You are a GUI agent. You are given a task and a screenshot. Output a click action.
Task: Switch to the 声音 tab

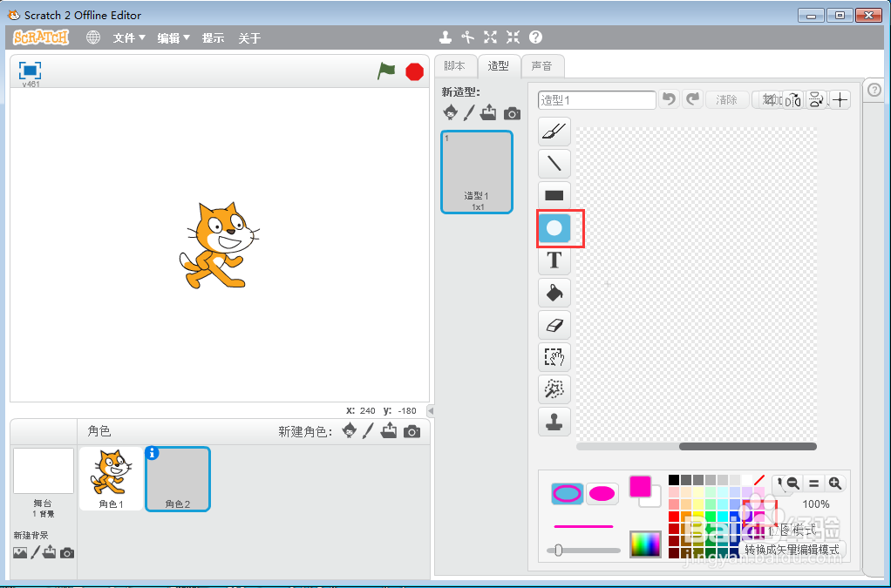(x=542, y=66)
